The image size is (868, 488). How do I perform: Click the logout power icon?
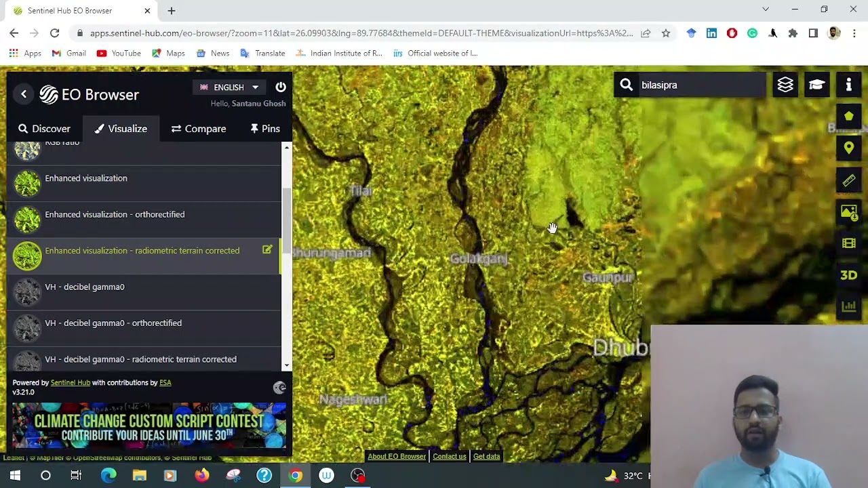coord(281,87)
